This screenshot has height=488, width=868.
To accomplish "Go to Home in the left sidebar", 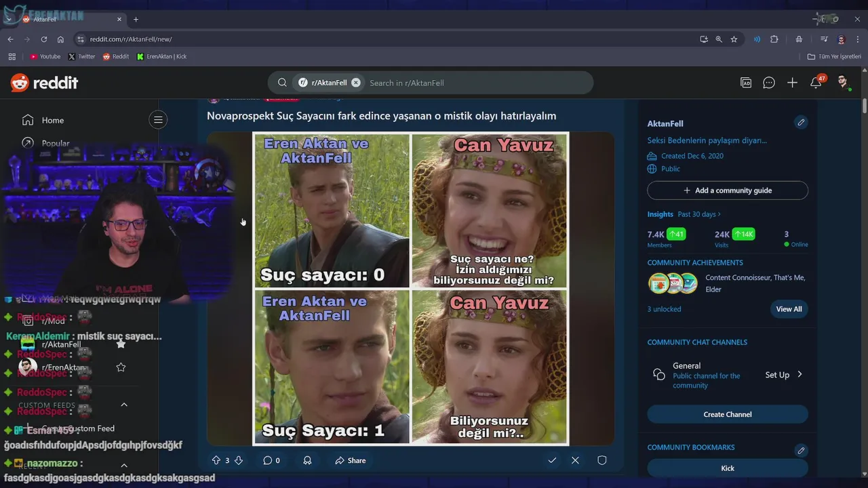I will [52, 120].
